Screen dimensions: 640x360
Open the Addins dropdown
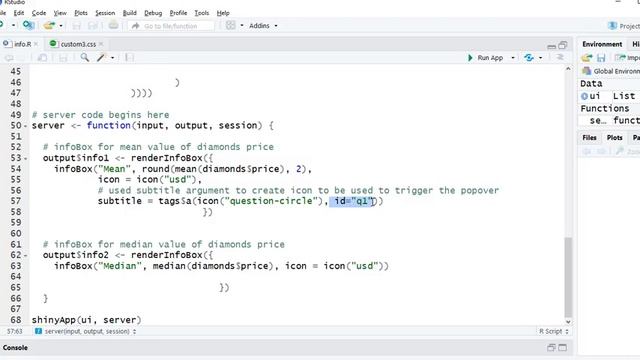pos(263,25)
